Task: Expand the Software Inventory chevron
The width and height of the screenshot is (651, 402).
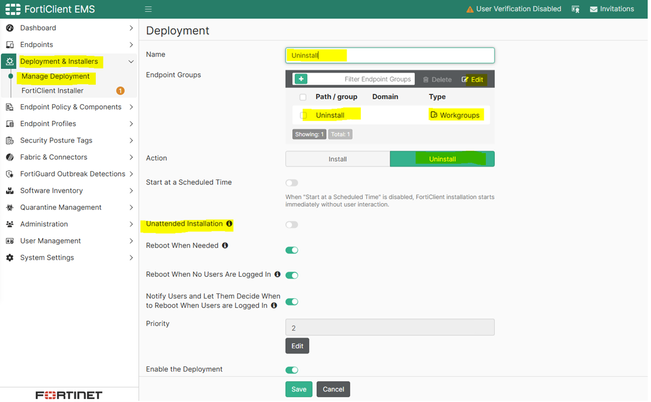Action: coord(131,191)
